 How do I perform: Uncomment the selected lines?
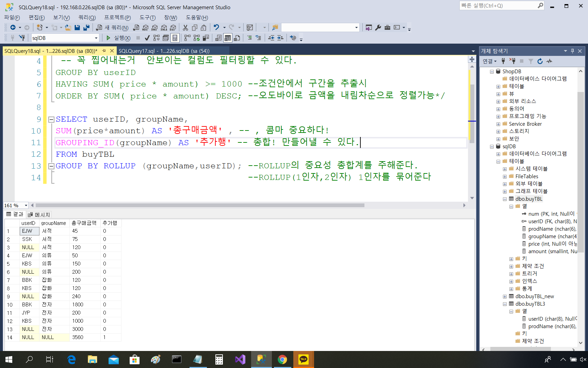click(x=258, y=38)
